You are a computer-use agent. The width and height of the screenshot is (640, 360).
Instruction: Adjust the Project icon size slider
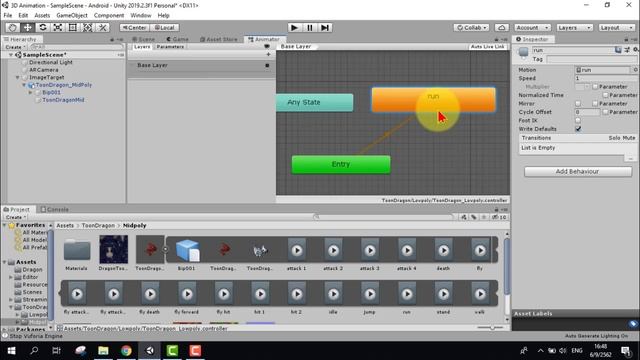pos(491,328)
